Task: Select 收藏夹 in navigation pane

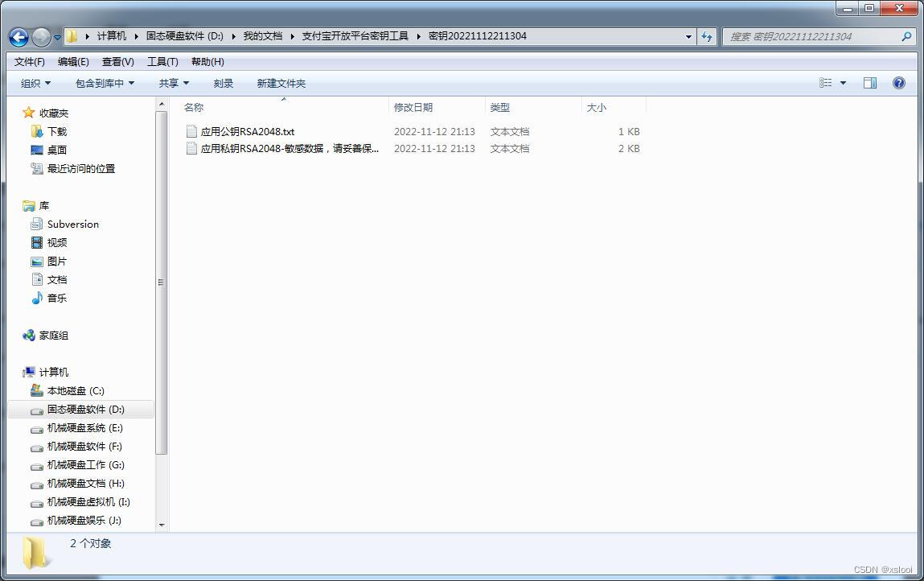Action: [54, 113]
